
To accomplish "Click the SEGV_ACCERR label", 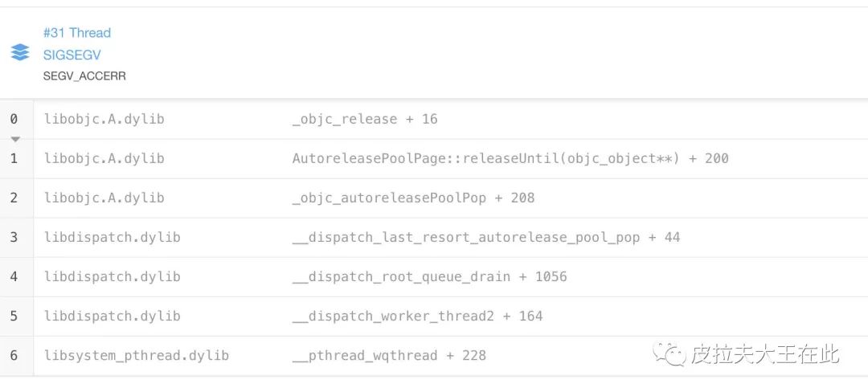I will pos(84,76).
